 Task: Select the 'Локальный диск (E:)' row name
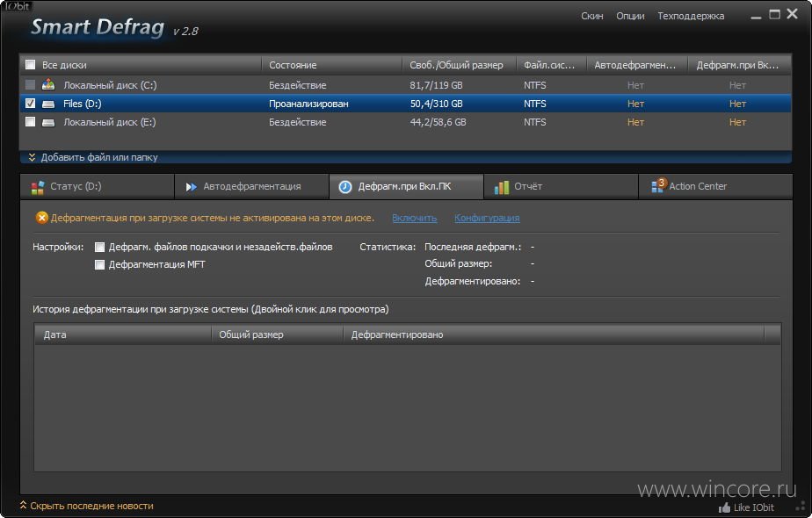(x=109, y=122)
